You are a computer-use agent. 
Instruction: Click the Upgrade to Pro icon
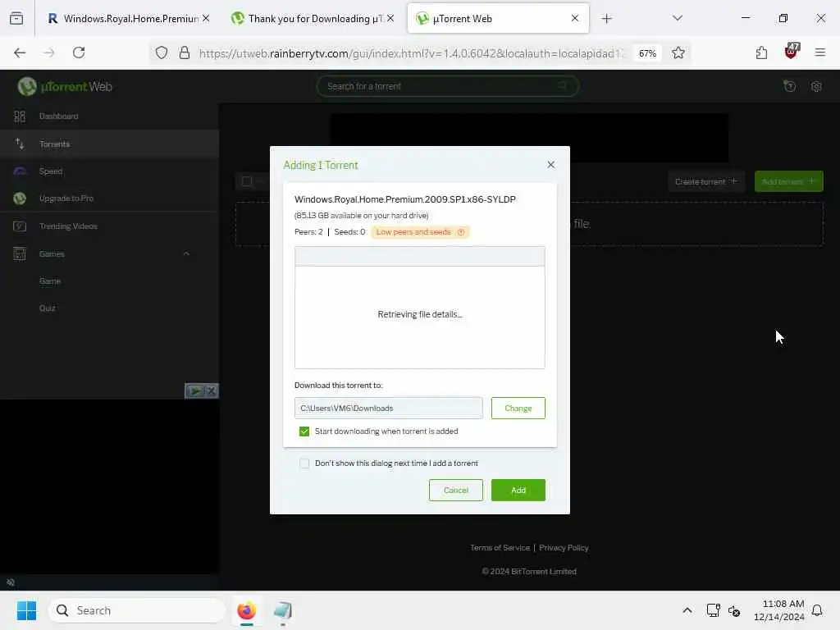pyautogui.click(x=20, y=199)
